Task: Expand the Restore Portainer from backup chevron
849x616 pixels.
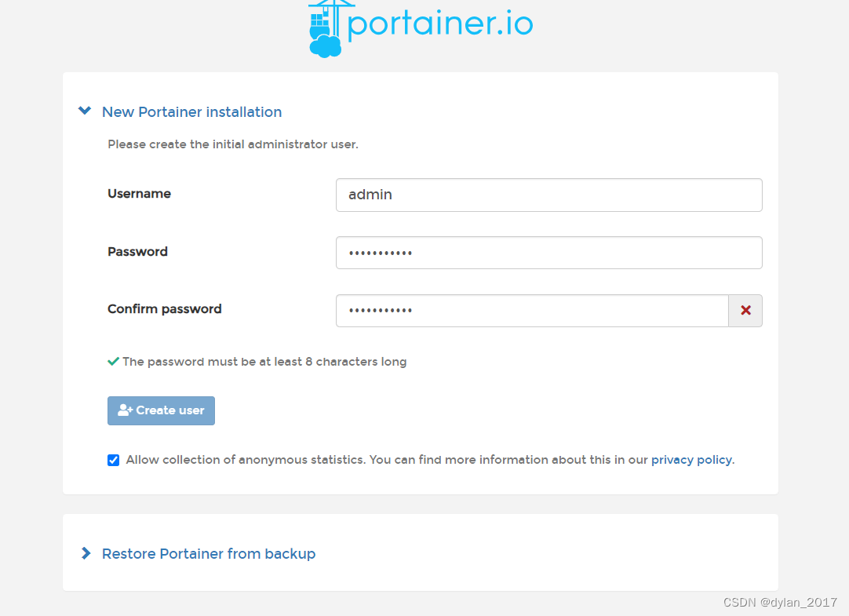Action: [86, 553]
